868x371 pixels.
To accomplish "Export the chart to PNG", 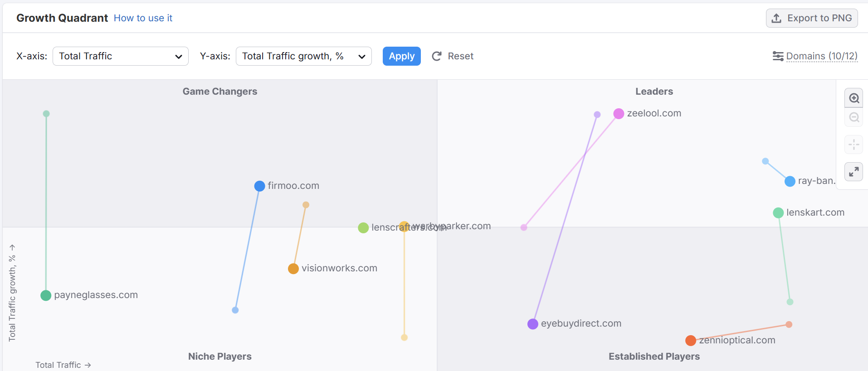I will click(x=812, y=18).
